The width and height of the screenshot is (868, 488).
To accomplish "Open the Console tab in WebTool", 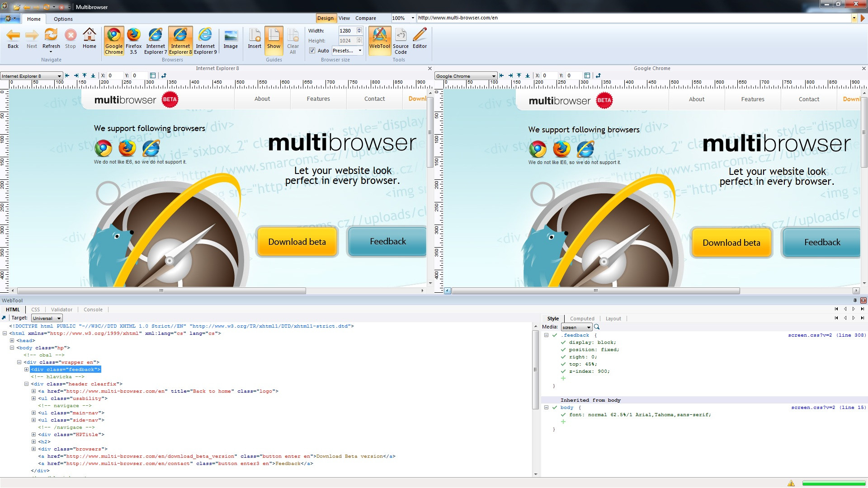I will 93,310.
